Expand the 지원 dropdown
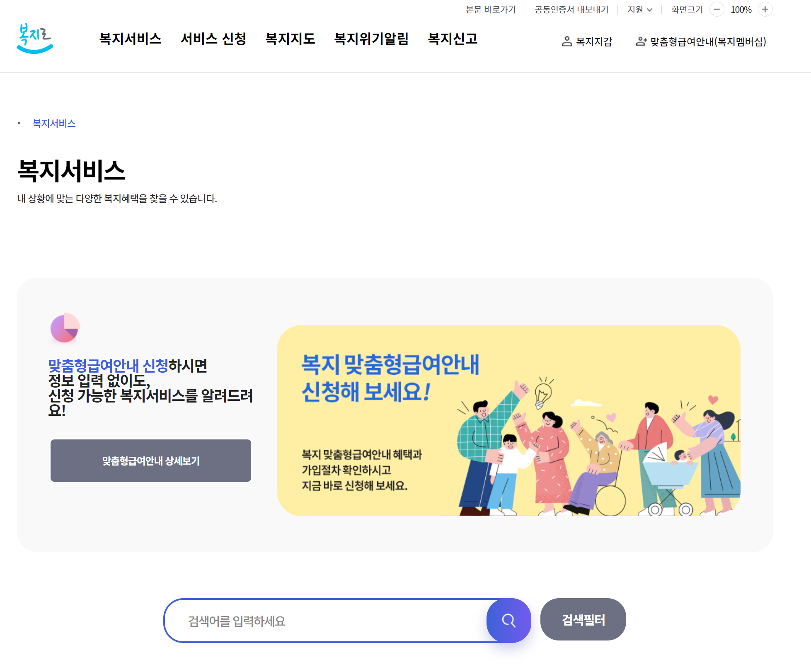 click(639, 10)
